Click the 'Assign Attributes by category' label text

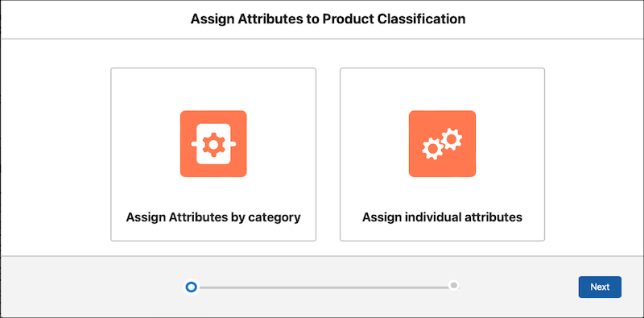(213, 217)
